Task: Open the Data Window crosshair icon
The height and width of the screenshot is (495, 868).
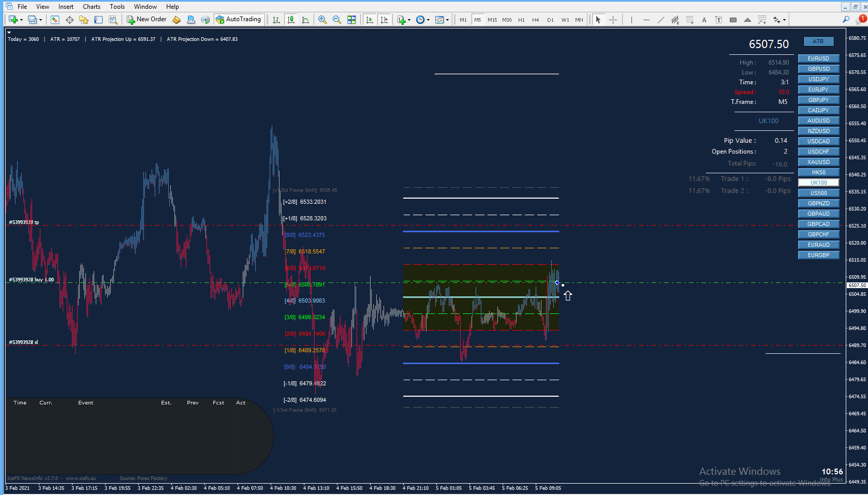Action: 69,20
